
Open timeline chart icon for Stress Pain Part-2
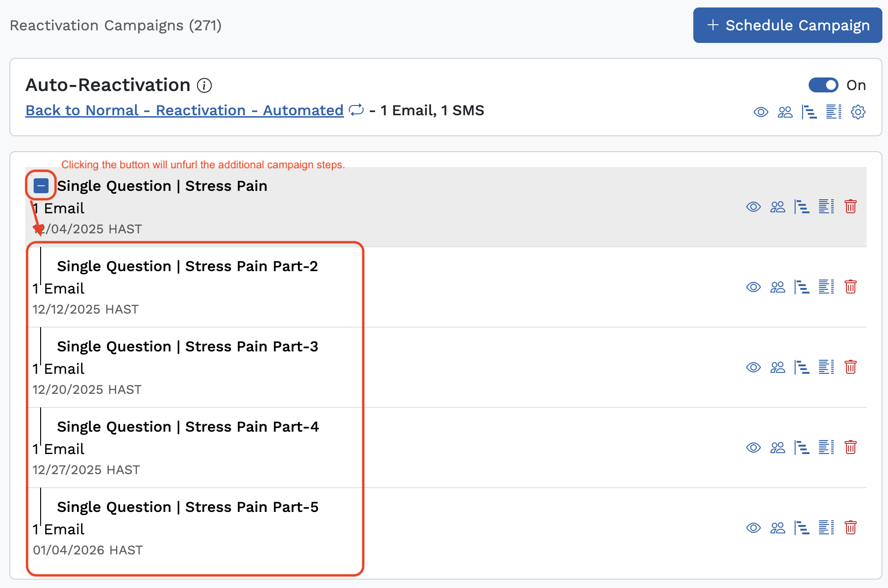pyautogui.click(x=802, y=287)
